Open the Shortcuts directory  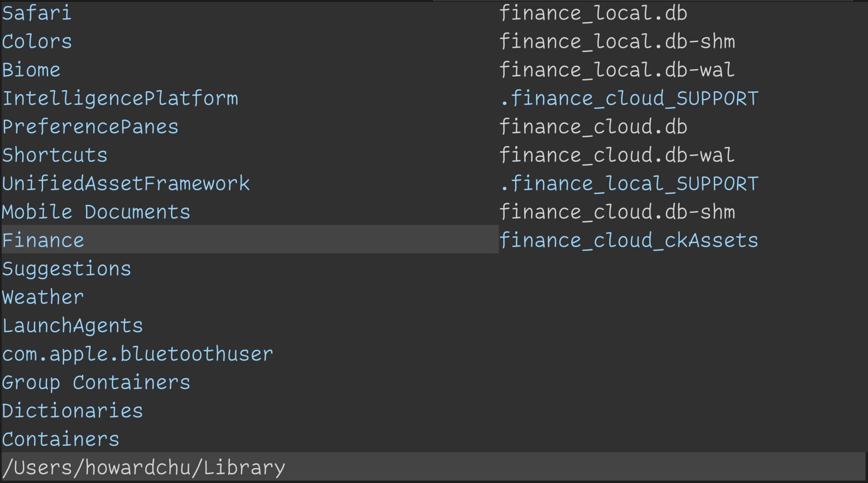(x=55, y=155)
